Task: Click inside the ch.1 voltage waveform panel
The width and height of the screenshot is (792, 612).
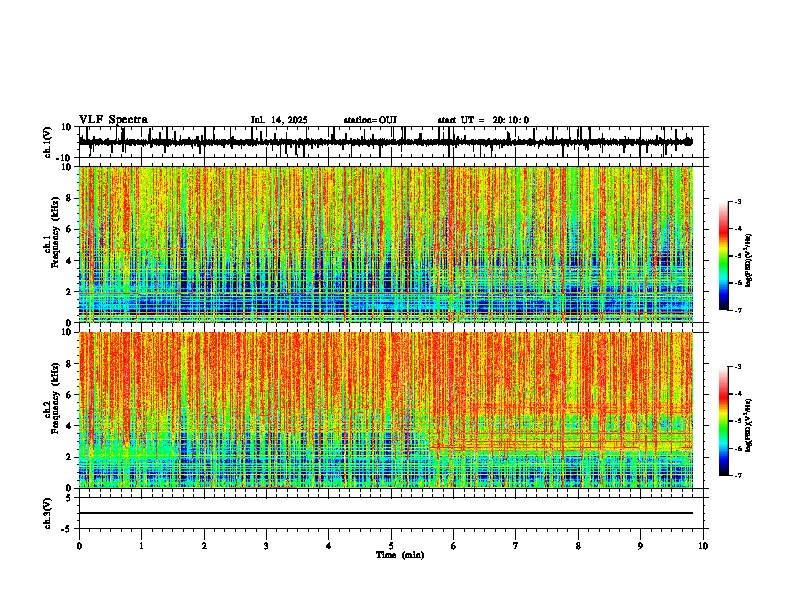Action: tap(391, 142)
